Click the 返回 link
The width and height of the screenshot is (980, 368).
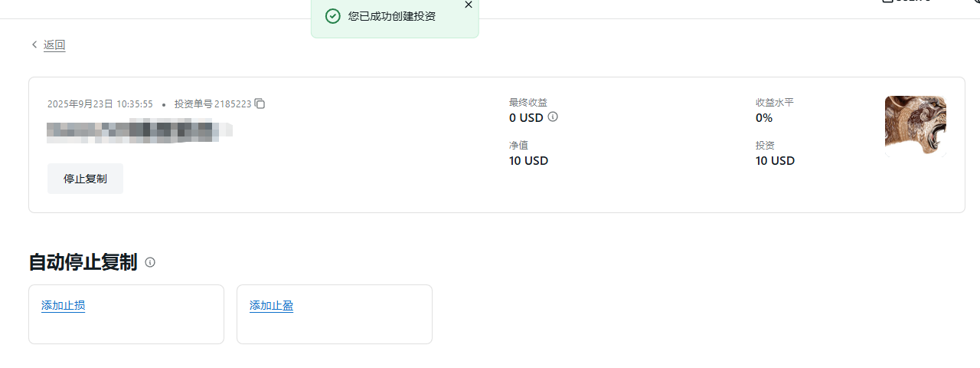point(54,44)
